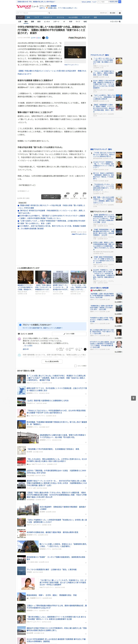Open the 【問題の詳細】 related article link
This screenshot has height=644, width=138.
click(51, 207)
